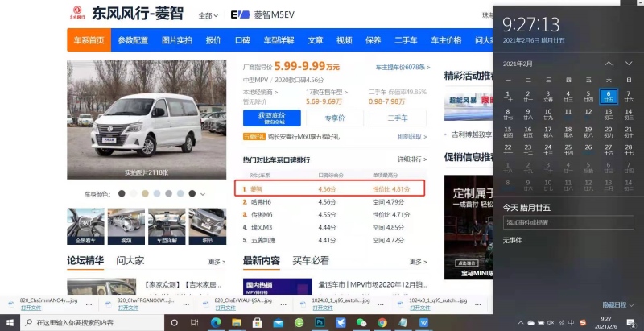Open the notification center icon

point(630,323)
